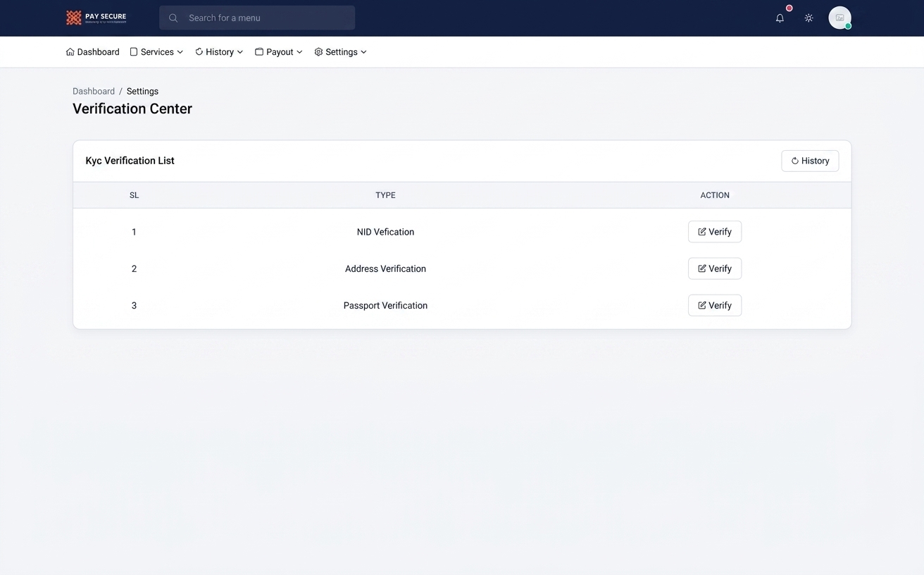Open the user profile avatar
Image resolution: width=924 pixels, height=575 pixels.
839,18
